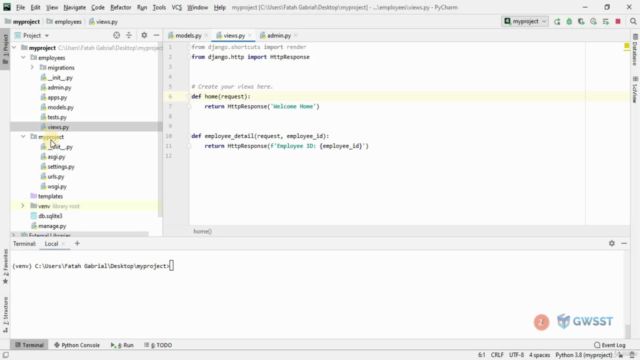640x360 pixels.
Task: Close the models.py editor tab
Action: tap(206, 36)
